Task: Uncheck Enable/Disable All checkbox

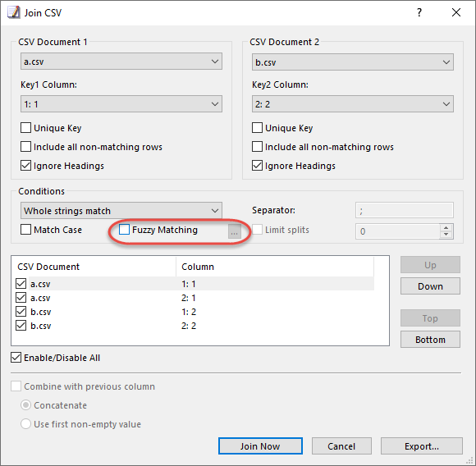Action: (16, 358)
